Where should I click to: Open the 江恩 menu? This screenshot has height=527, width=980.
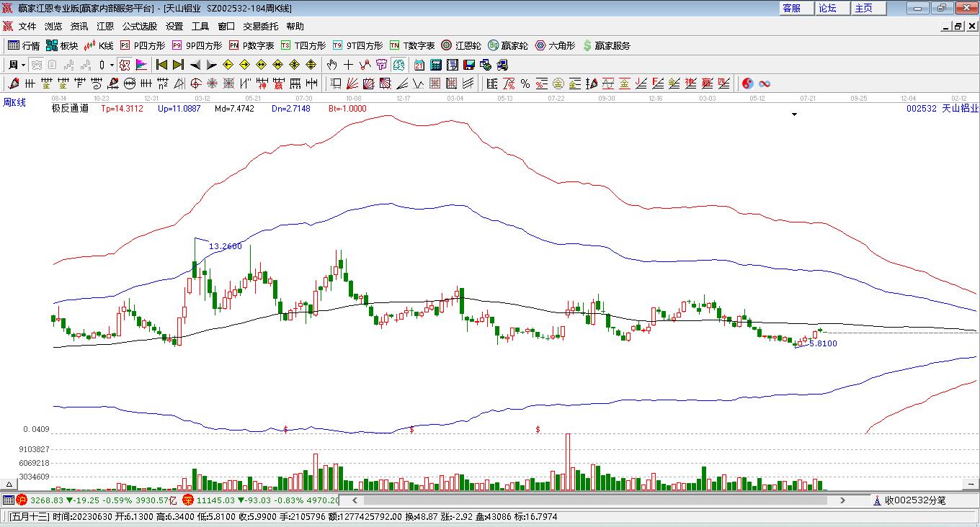(105, 26)
